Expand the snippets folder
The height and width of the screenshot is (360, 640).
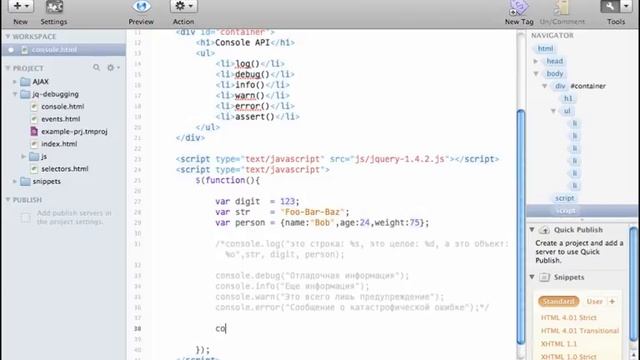[x=15, y=181]
